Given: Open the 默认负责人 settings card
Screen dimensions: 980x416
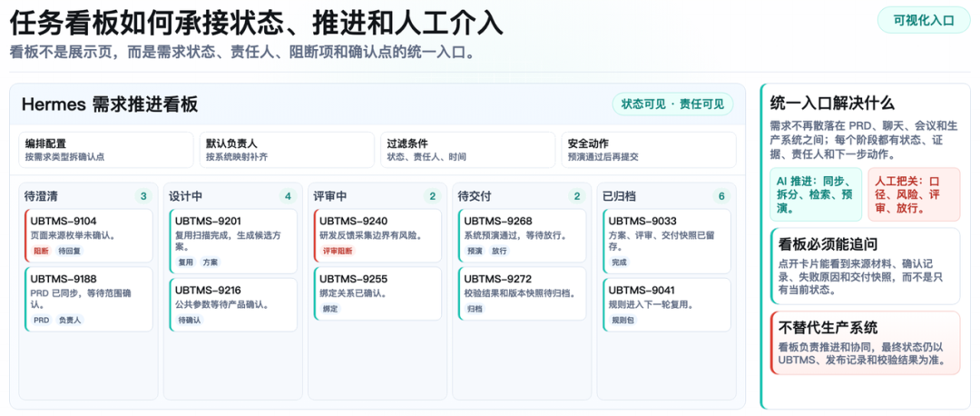Looking at the screenshot, I should (x=287, y=150).
